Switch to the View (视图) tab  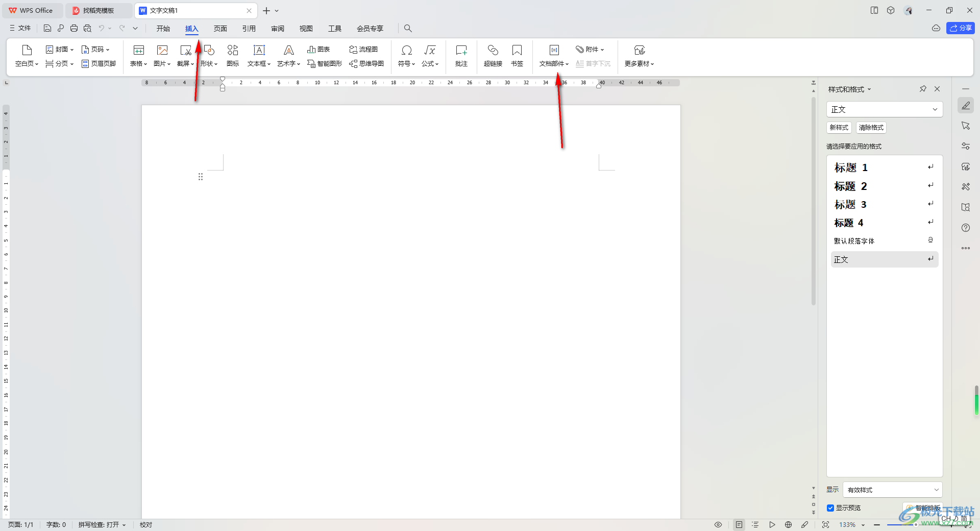pyautogui.click(x=306, y=29)
